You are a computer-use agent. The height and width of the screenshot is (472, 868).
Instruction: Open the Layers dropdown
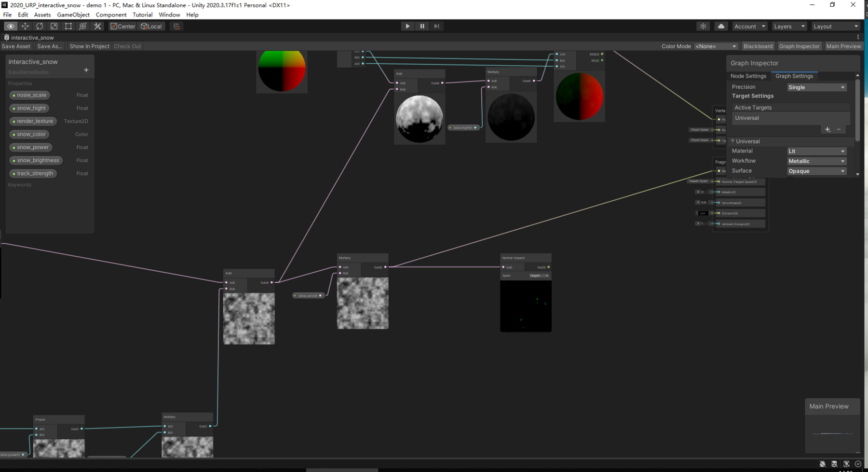(x=789, y=27)
